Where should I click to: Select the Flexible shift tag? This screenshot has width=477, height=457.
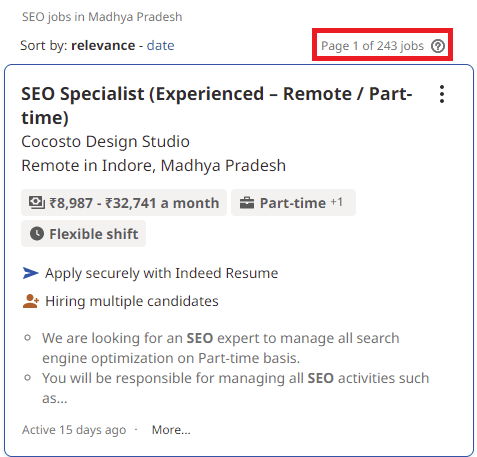[83, 234]
